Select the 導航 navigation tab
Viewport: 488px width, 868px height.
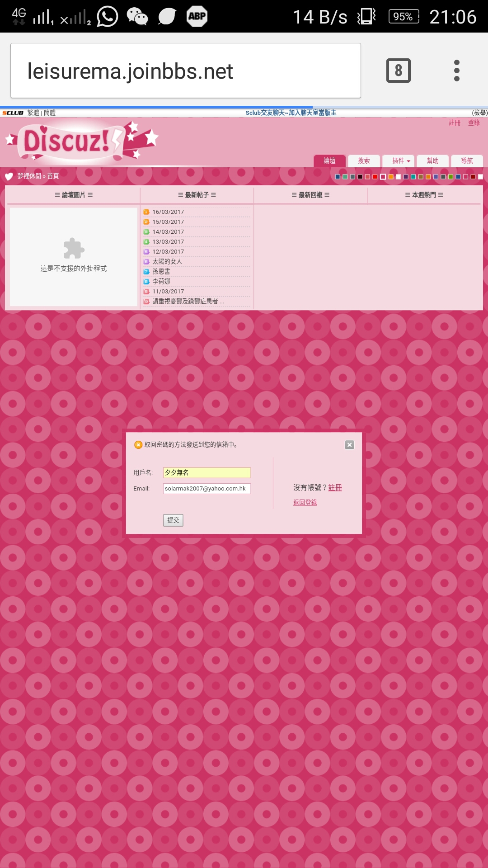pos(467,161)
